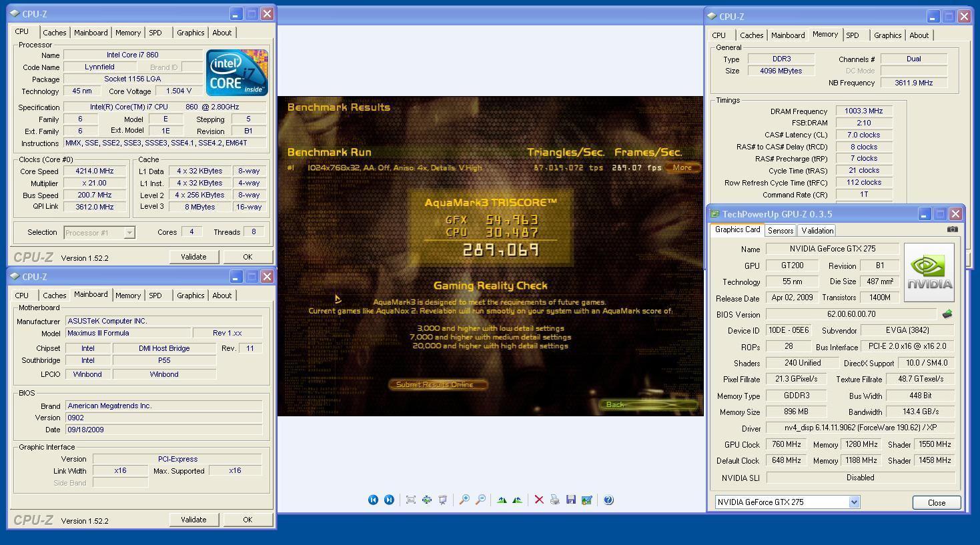Click the NVIDIA SLI Disabled field
This screenshot has height=545, width=980.
[x=860, y=478]
